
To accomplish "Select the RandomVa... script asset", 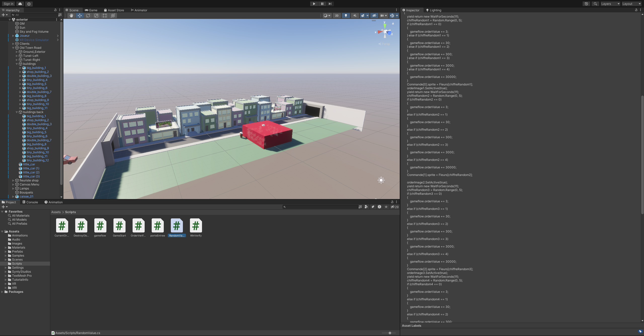I will point(177,225).
